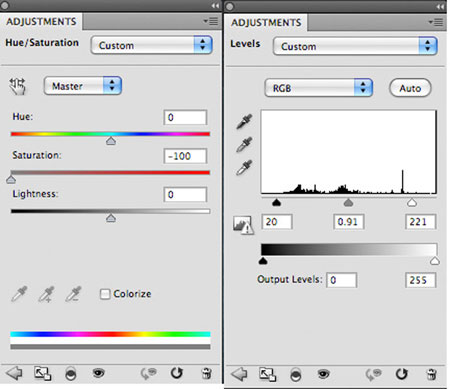The height and width of the screenshot is (389, 450).
Task: Click the black output levels slider
Action: tap(263, 261)
